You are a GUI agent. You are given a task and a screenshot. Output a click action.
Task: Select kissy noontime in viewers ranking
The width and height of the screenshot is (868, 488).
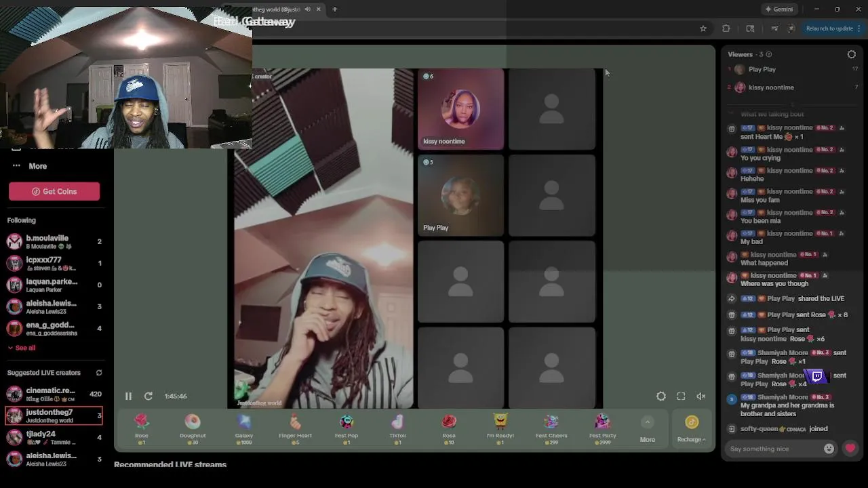pyautogui.click(x=793, y=87)
